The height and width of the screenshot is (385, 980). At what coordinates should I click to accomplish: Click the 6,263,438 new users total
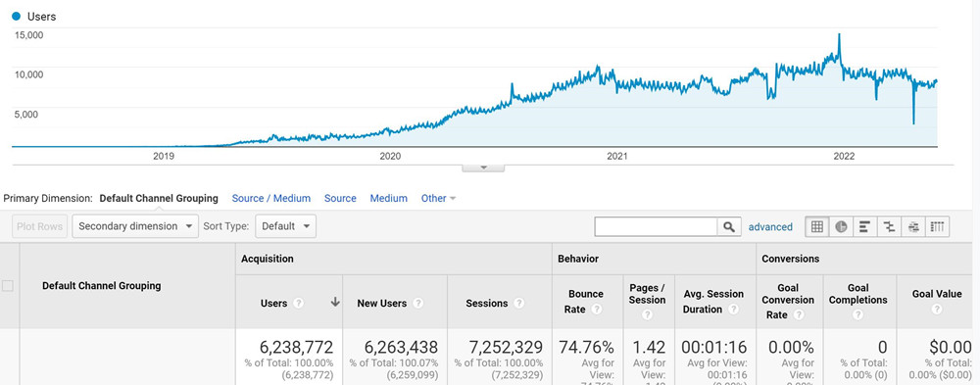coord(400,347)
